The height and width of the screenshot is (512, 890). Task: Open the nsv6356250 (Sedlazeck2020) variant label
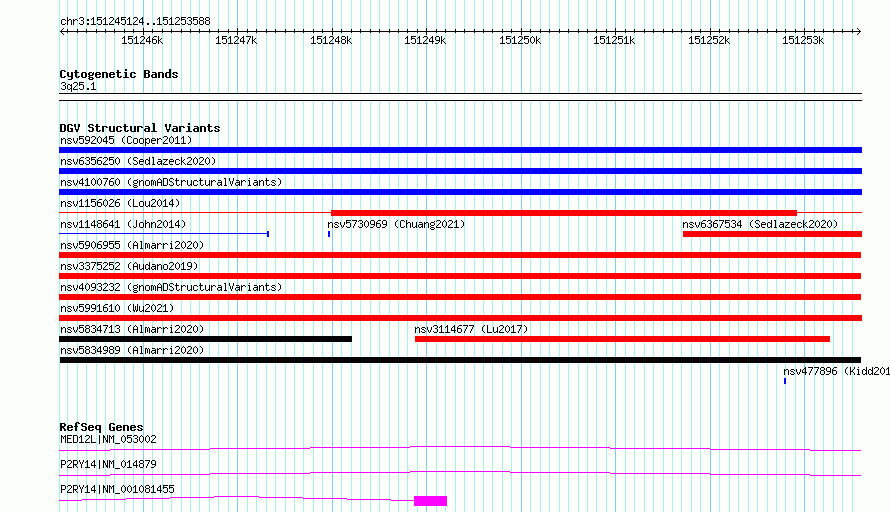[x=138, y=161]
